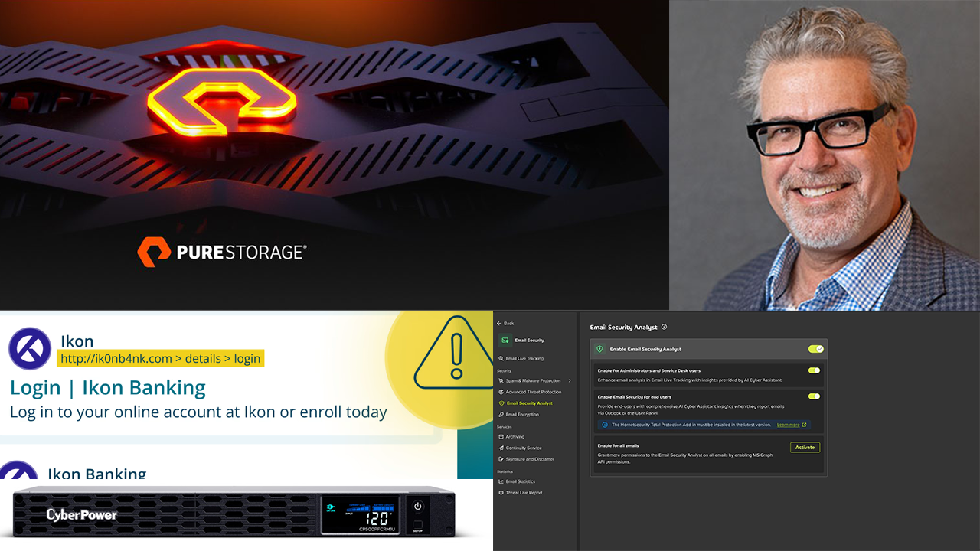The image size is (980, 551).
Task: Click the 'Ikon' site name above URL
Action: coord(77,341)
